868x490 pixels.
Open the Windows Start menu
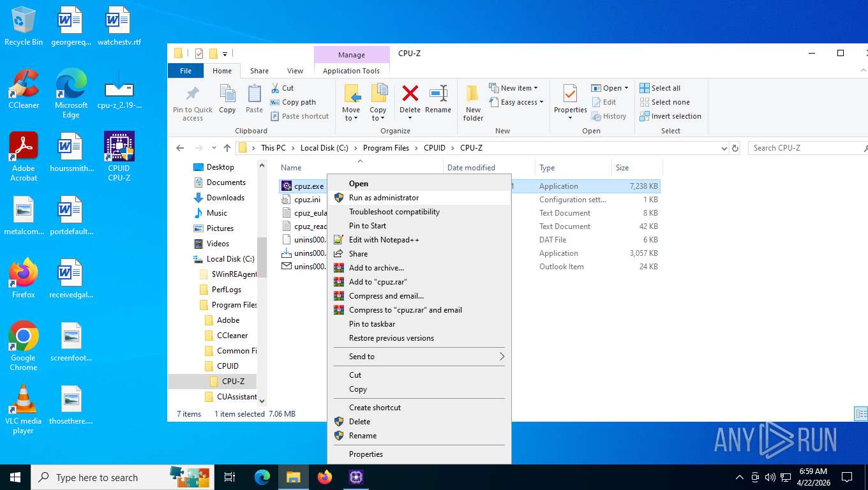pyautogui.click(x=15, y=477)
